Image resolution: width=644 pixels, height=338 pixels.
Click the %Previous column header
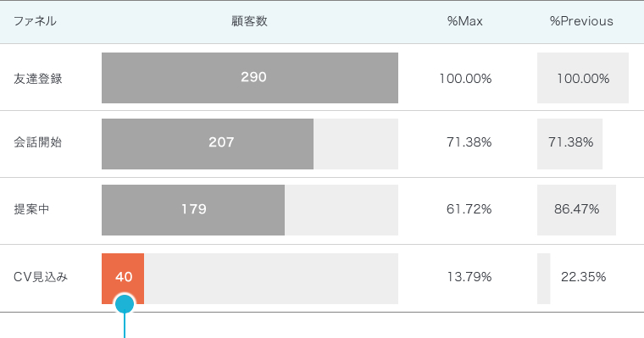[x=581, y=21]
